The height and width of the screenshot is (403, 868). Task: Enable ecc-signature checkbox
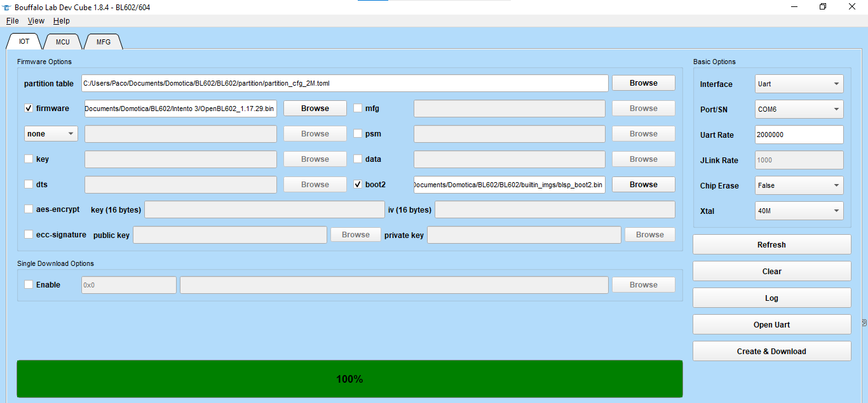click(29, 234)
